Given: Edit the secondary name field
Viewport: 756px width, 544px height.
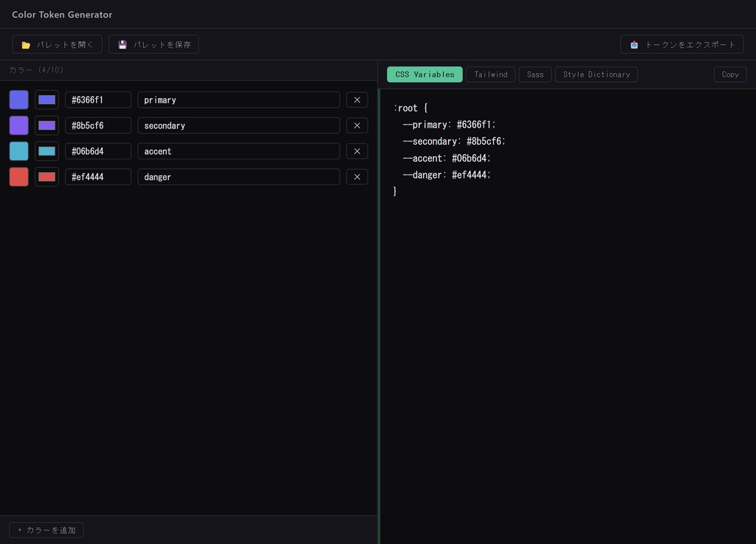Looking at the screenshot, I should click(x=238, y=125).
